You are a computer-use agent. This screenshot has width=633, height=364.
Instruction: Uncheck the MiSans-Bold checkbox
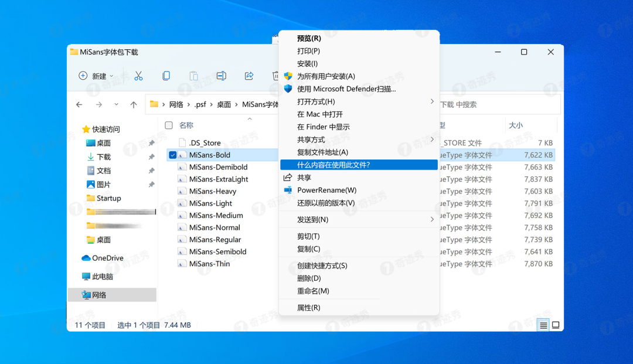pos(172,155)
